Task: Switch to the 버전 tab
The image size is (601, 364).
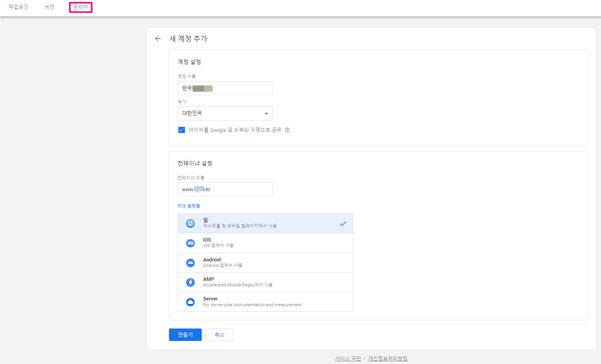Action: pyautogui.click(x=49, y=7)
